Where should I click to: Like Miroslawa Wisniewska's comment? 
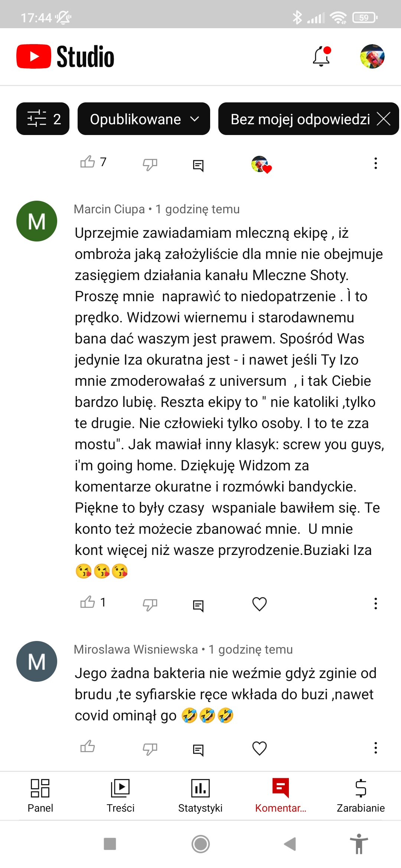click(88, 747)
